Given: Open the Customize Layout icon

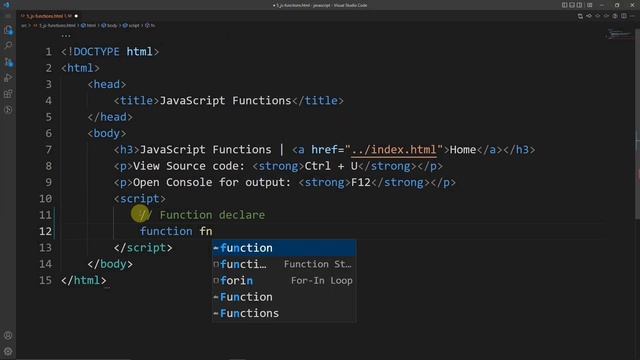Looking at the screenshot, I should (x=589, y=5).
